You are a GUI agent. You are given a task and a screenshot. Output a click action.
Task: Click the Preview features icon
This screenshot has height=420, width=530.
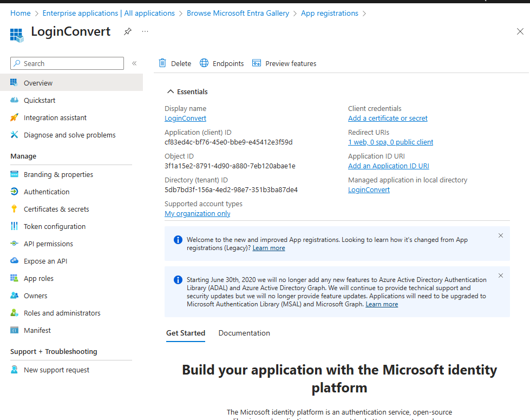click(257, 63)
